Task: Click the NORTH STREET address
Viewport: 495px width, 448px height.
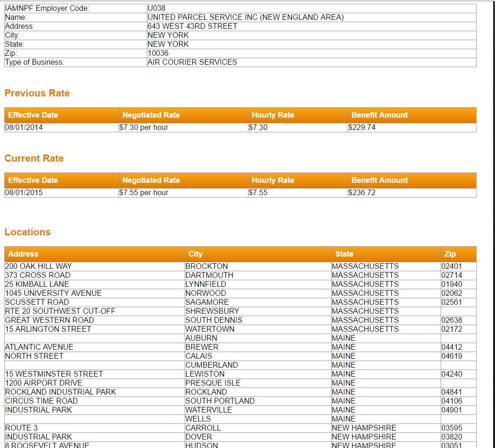Action: [x=34, y=356]
